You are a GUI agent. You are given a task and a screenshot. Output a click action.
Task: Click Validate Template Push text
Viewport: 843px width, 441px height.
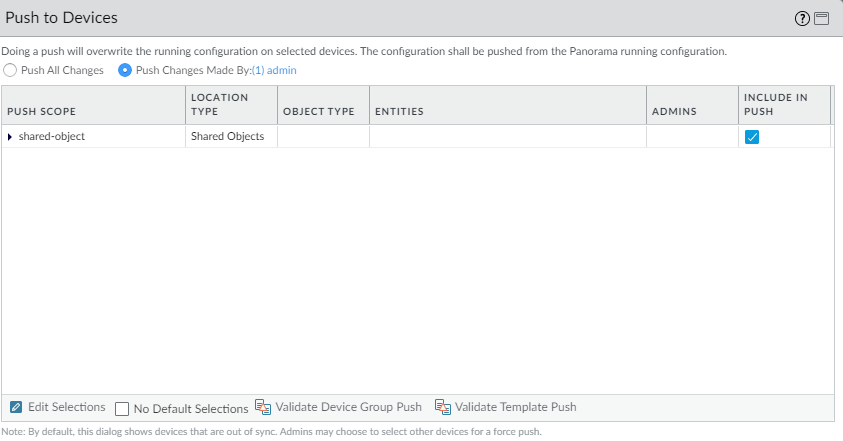point(515,407)
